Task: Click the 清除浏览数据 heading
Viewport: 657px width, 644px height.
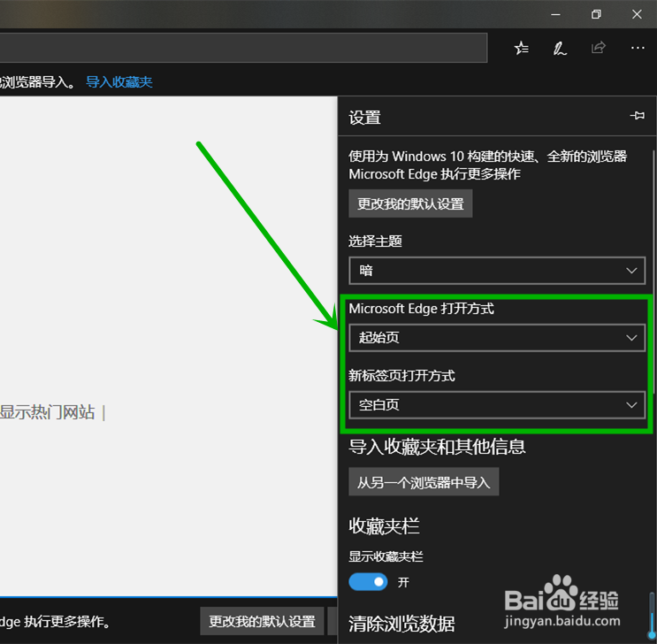Action: [401, 624]
